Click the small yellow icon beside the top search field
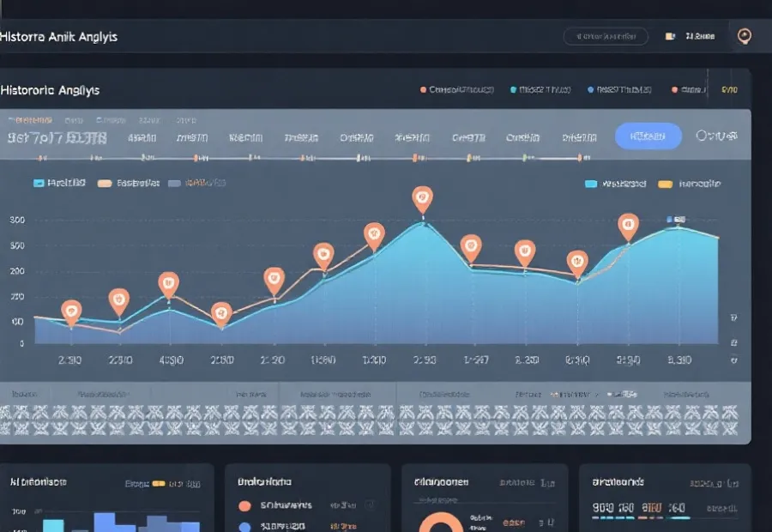Screen dimensions: 772x532 click(670, 37)
